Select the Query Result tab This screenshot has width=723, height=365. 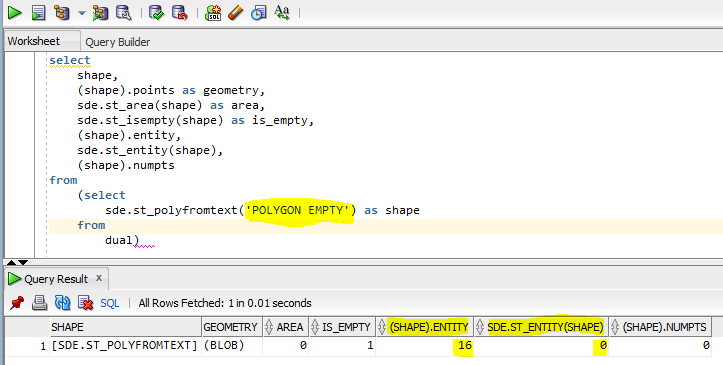coord(56,279)
